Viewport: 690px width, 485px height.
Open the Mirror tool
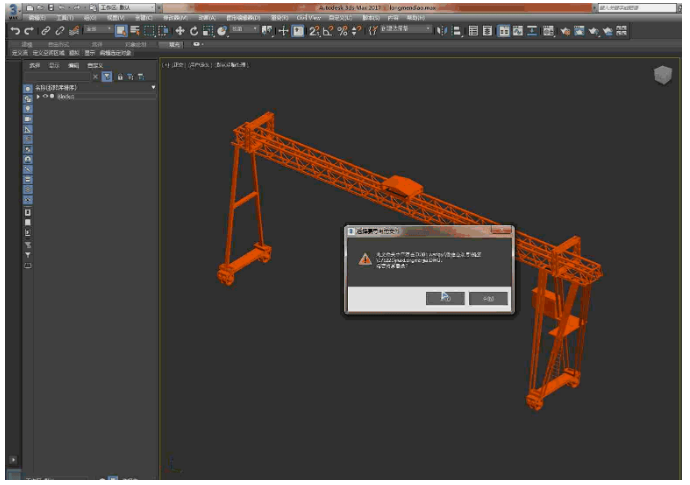click(441, 31)
